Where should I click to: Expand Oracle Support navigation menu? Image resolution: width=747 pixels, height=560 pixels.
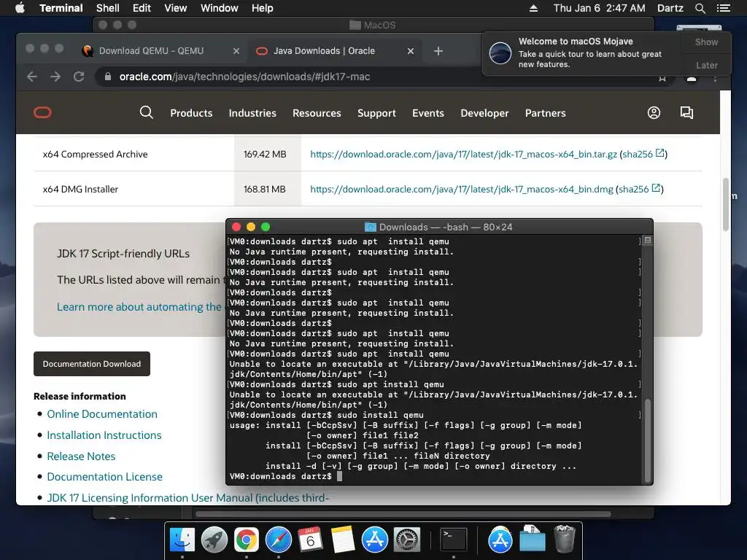[376, 113]
